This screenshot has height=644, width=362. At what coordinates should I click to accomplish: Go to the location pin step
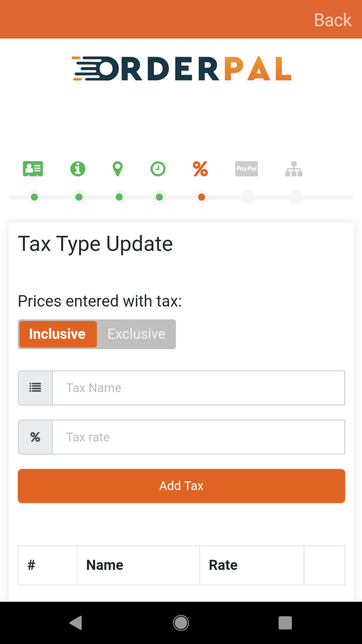tap(118, 169)
